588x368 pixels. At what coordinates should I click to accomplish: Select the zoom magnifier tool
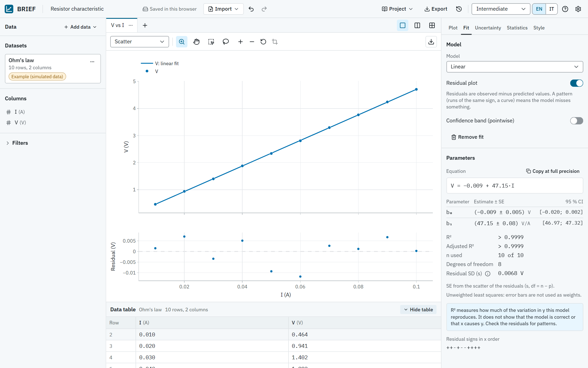(x=182, y=42)
